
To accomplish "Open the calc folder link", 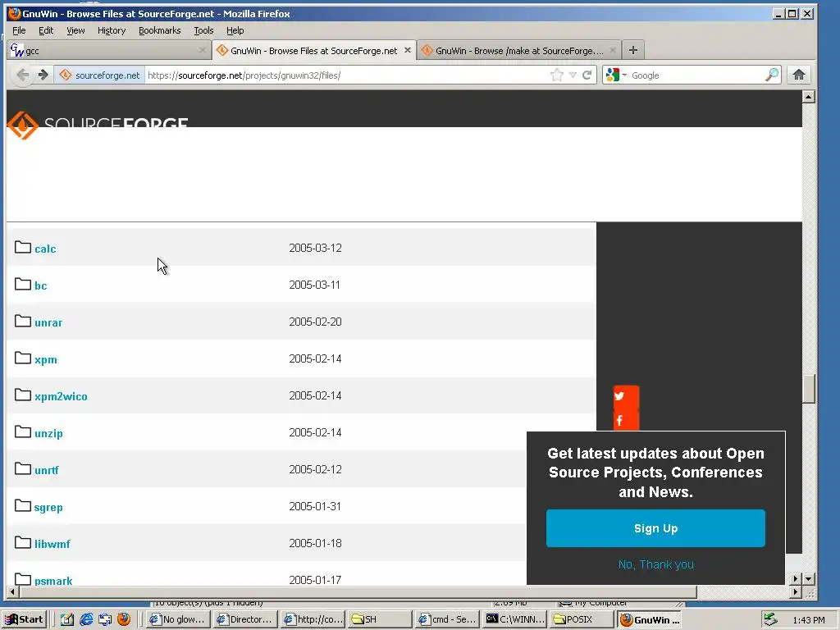I will pos(45,249).
